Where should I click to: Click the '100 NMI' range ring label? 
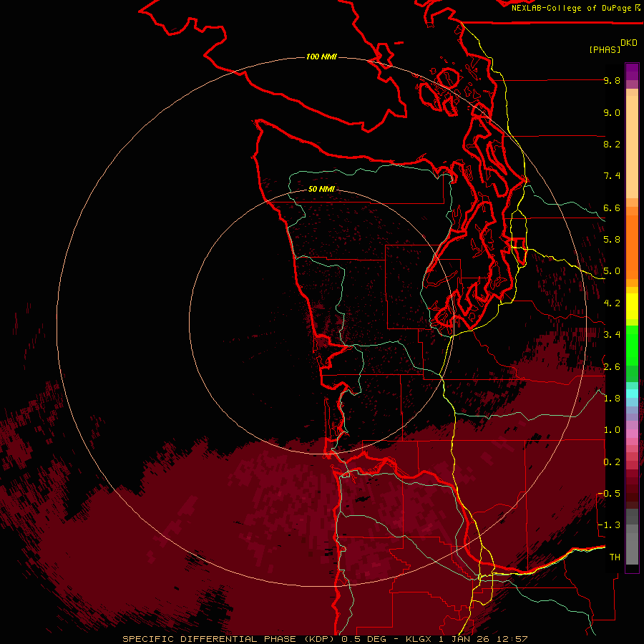click(x=321, y=57)
